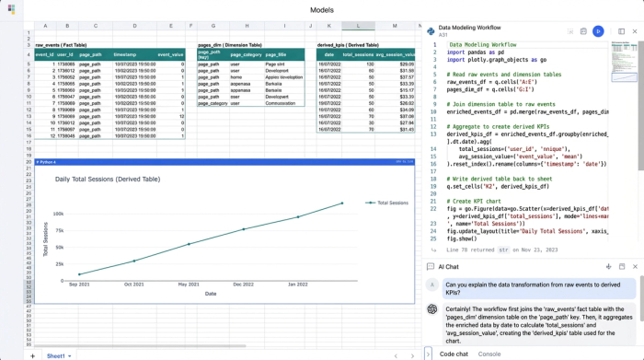The image size is (644, 360).
Task: Click the last data point on chart line
Action: [x=342, y=203]
